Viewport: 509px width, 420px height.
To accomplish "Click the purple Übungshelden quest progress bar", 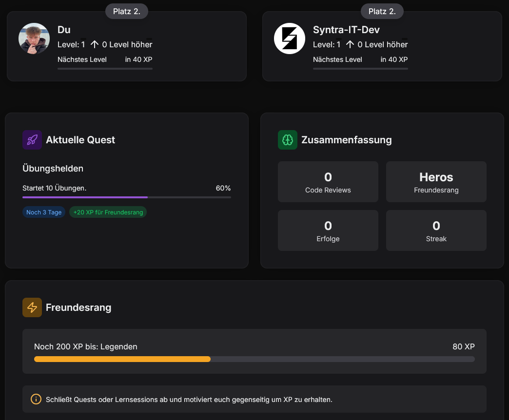I will 127,197.
